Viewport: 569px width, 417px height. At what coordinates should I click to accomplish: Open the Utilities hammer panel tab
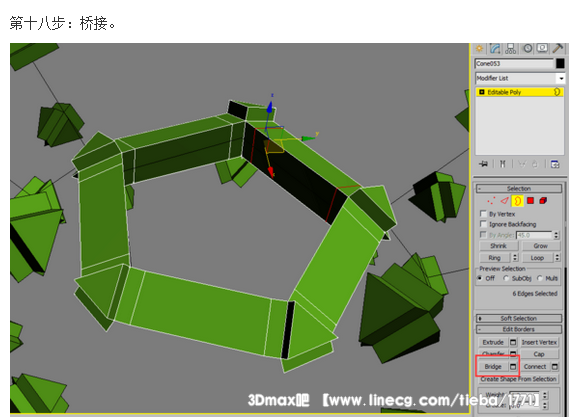coord(557,48)
